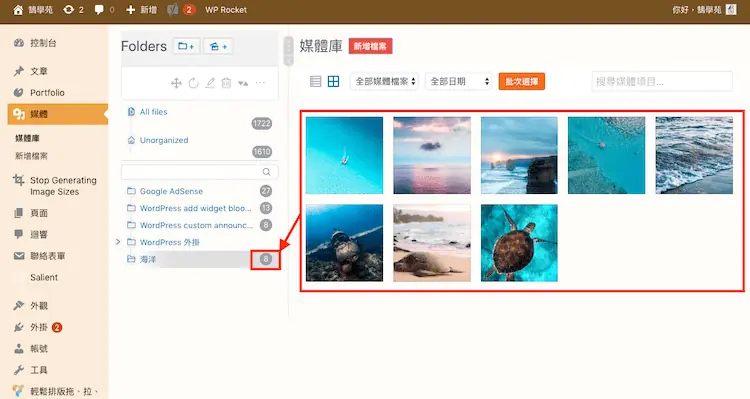Open the more options ellipsis in Folders toolbar
Image resolution: width=750 pixels, height=399 pixels.
260,83
